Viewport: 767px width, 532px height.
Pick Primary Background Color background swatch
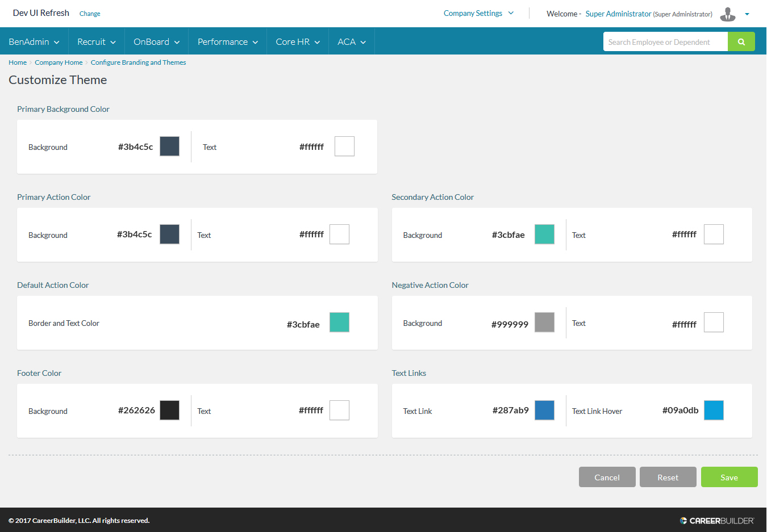169,146
